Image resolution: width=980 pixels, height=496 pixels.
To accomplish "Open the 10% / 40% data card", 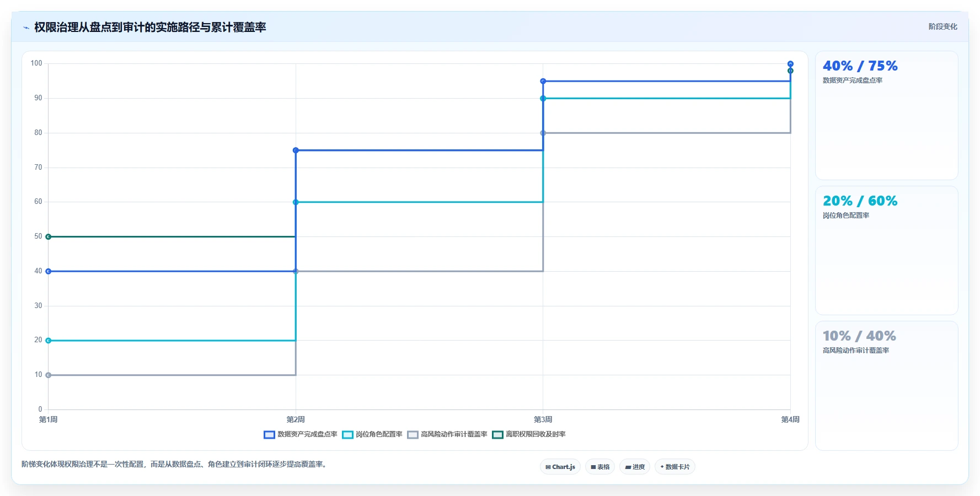I will (x=886, y=386).
